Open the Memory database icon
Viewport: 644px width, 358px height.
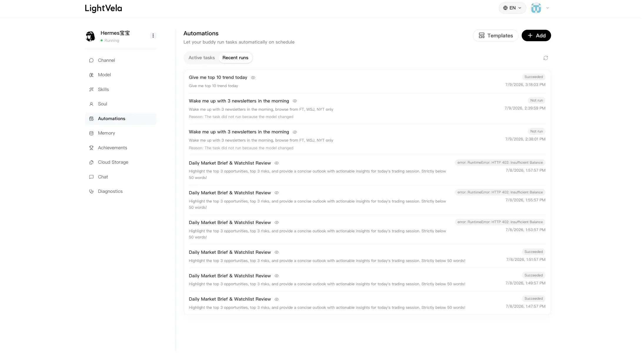pyautogui.click(x=91, y=133)
